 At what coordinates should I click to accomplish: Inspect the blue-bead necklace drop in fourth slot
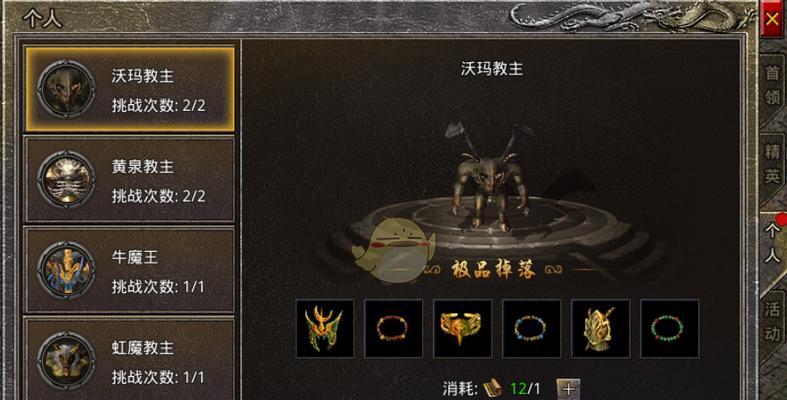pos(532,329)
